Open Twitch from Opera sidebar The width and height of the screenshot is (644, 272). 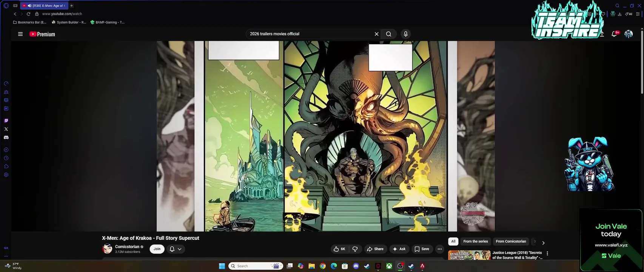(x=6, y=121)
